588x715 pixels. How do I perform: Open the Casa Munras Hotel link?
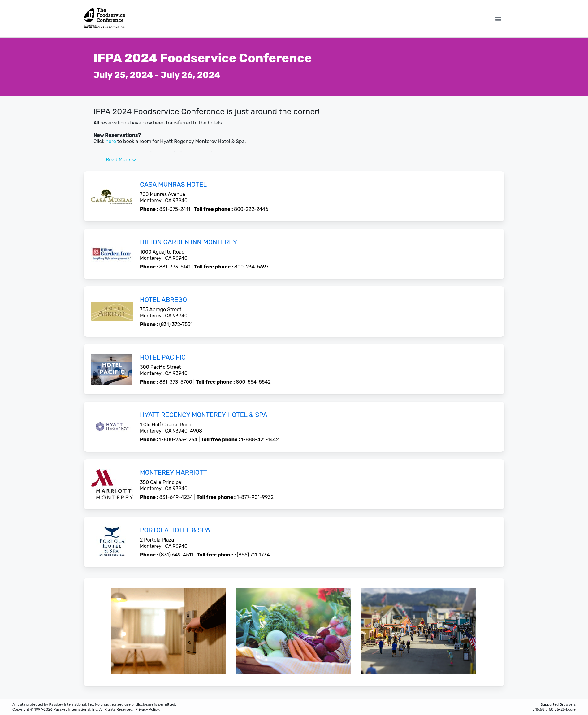tap(173, 185)
